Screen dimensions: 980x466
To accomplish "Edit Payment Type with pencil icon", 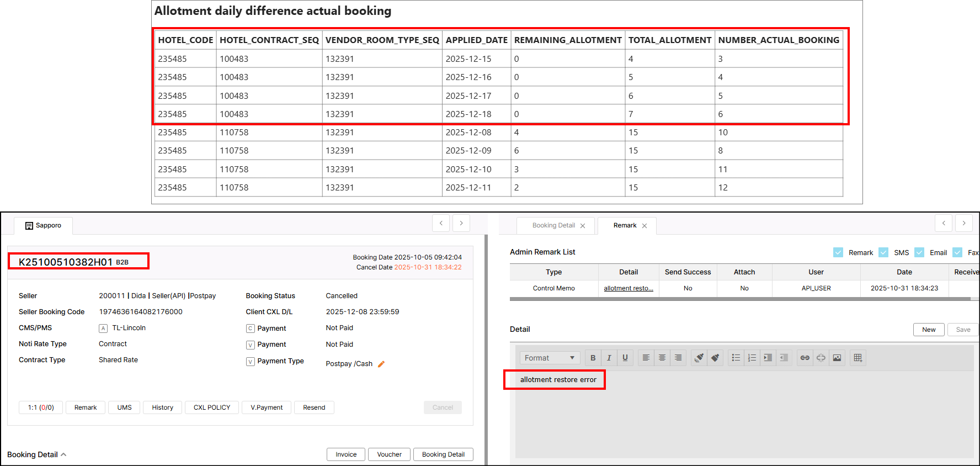I will click(381, 364).
